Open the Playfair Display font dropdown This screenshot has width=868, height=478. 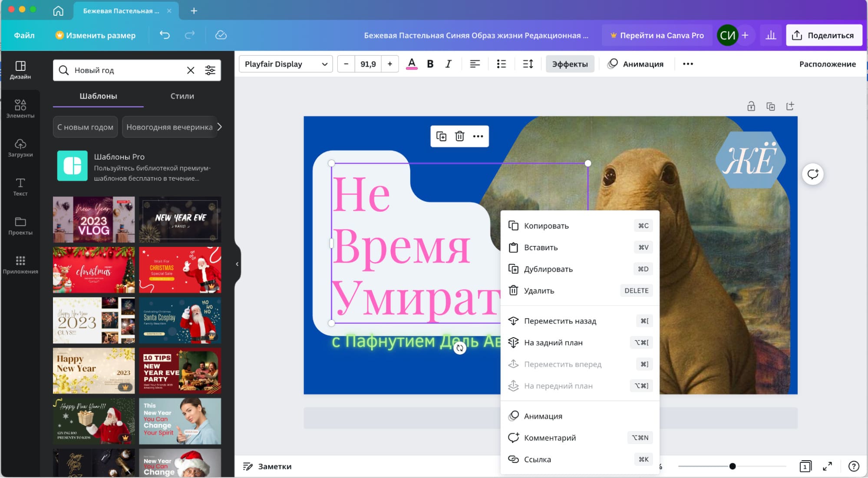pos(286,64)
